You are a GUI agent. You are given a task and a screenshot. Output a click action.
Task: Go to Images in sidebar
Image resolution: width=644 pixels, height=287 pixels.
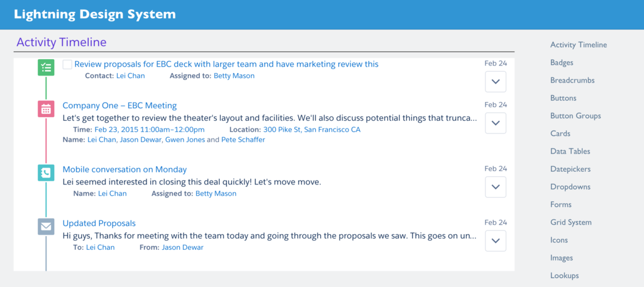(562, 258)
